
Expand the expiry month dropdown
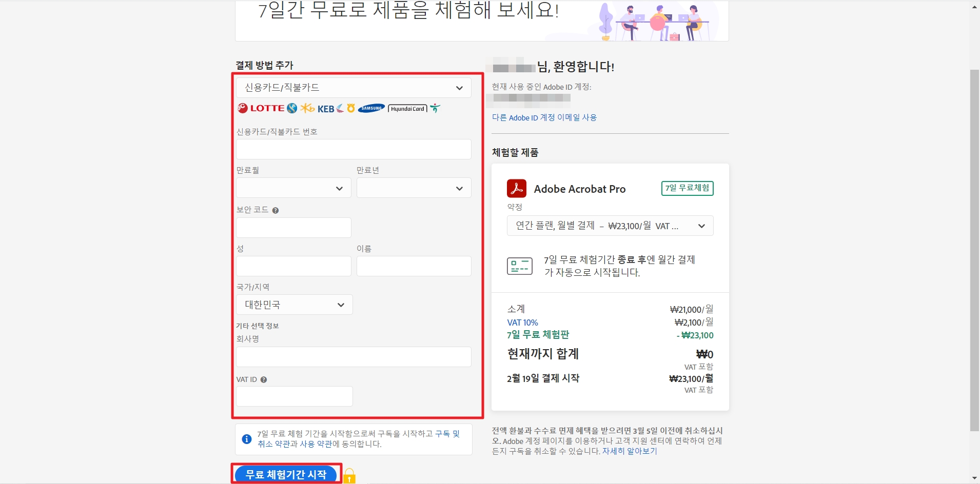pyautogui.click(x=293, y=188)
